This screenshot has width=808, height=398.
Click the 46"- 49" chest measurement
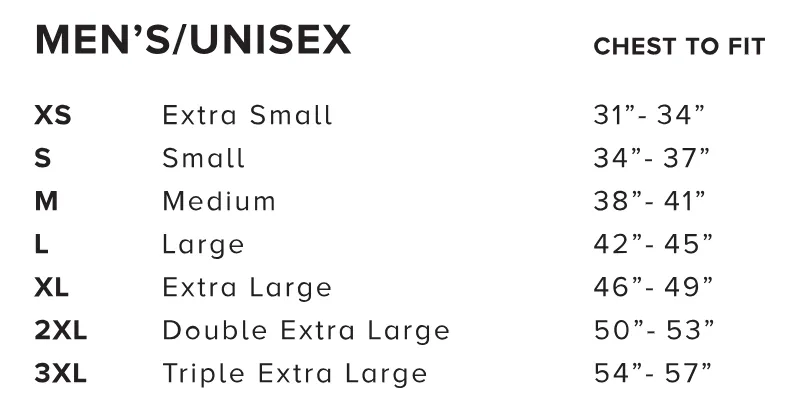(x=653, y=287)
